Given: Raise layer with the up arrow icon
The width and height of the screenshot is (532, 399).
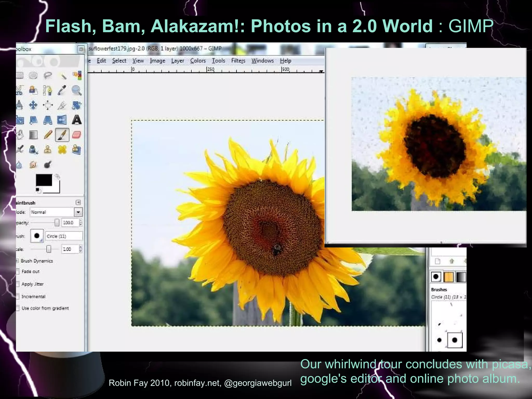Looking at the screenshot, I should (x=451, y=261).
